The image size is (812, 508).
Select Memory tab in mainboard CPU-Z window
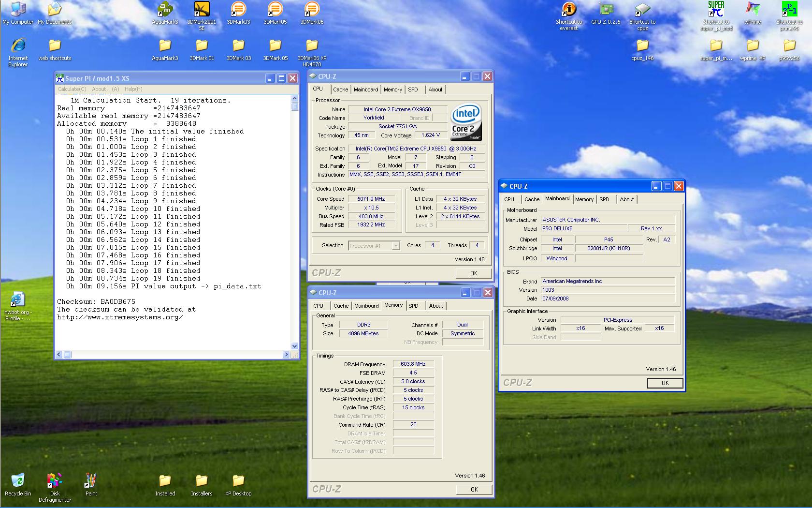pos(584,199)
